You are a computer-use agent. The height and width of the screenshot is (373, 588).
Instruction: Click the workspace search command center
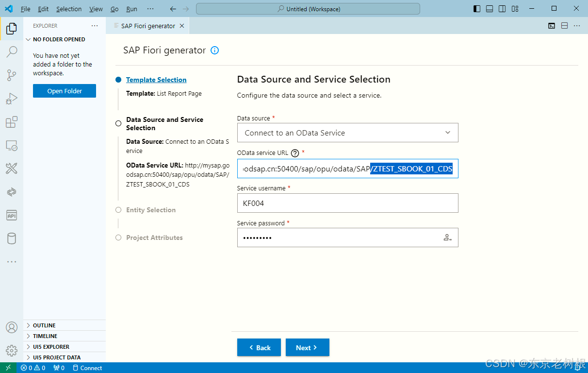(308, 9)
